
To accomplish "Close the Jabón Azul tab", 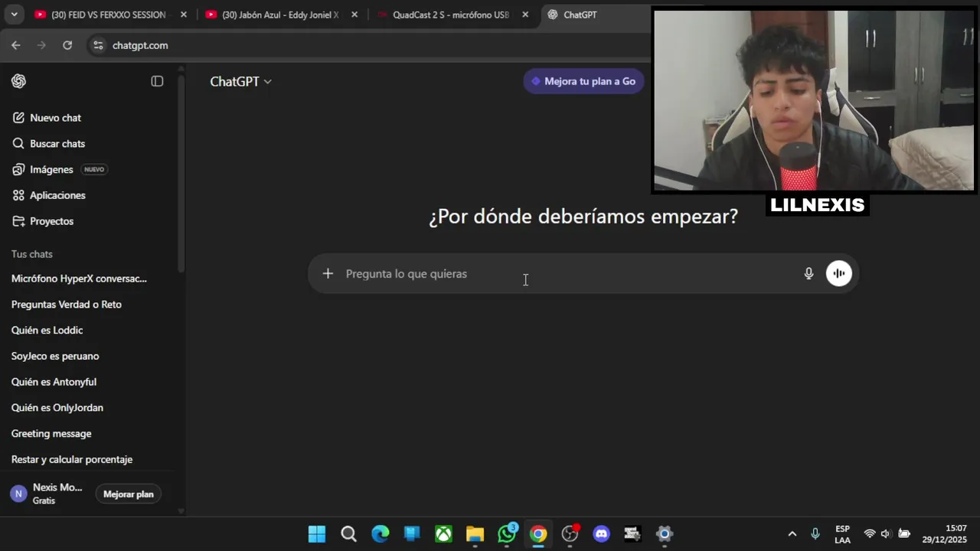I will [x=354, y=15].
